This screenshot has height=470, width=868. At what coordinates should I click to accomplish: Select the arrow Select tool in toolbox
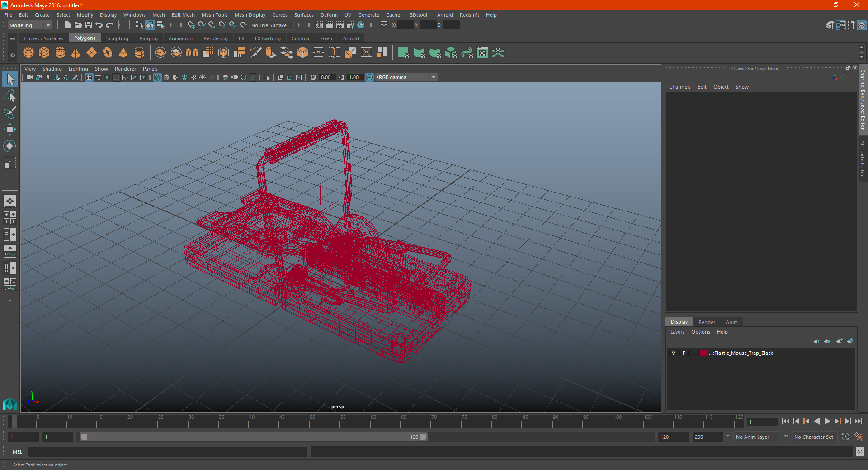click(10, 79)
